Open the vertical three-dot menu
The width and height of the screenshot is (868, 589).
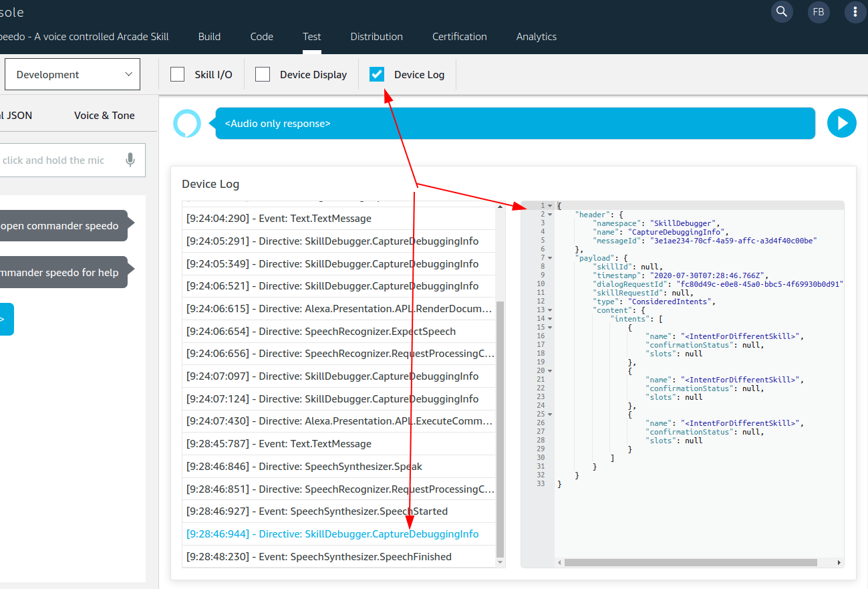coord(855,11)
